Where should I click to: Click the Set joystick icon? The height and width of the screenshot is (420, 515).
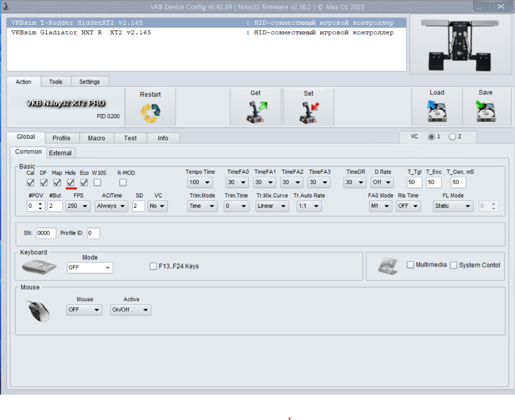point(309,112)
